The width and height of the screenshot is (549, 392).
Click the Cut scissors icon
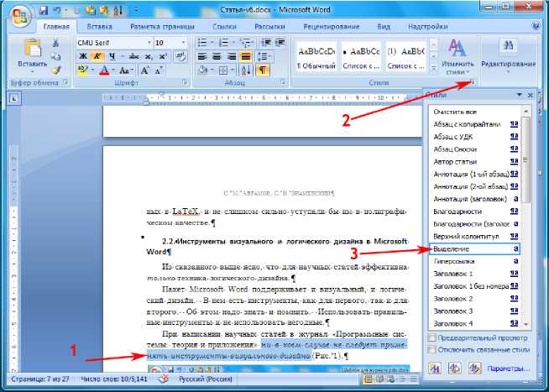coord(55,43)
